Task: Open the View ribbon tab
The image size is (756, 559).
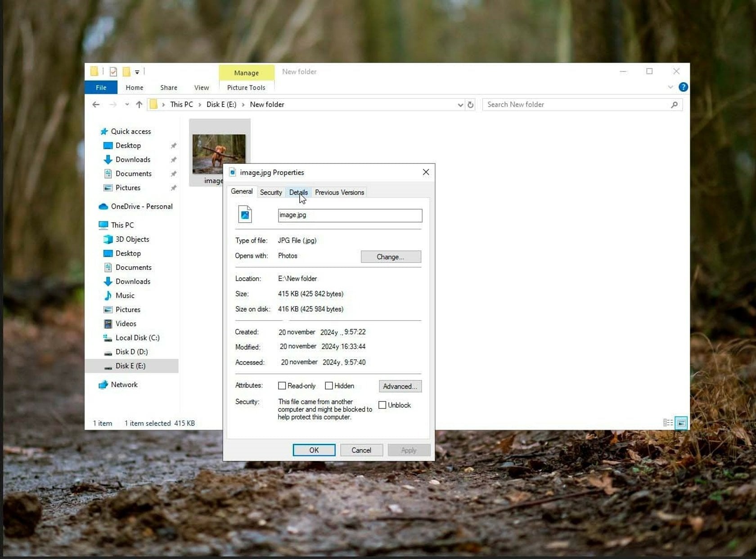Action: (x=201, y=87)
